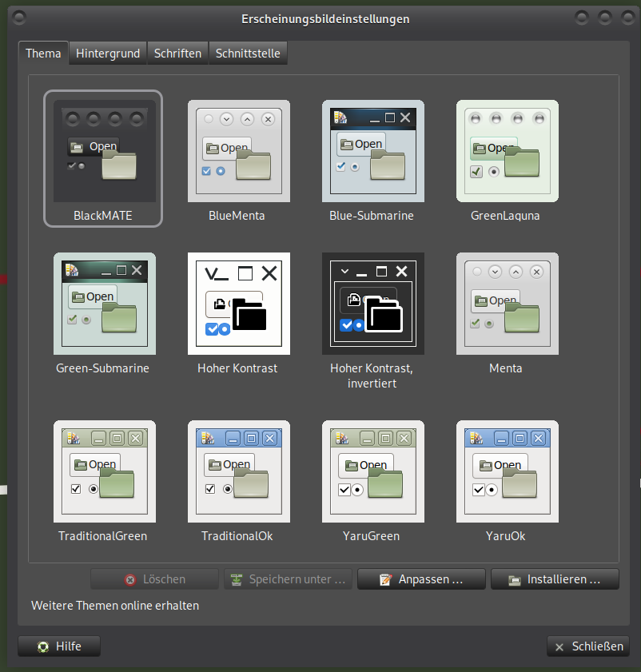This screenshot has width=641, height=672.
Task: Pick the Blue-Submarine theme icon
Action: click(372, 151)
